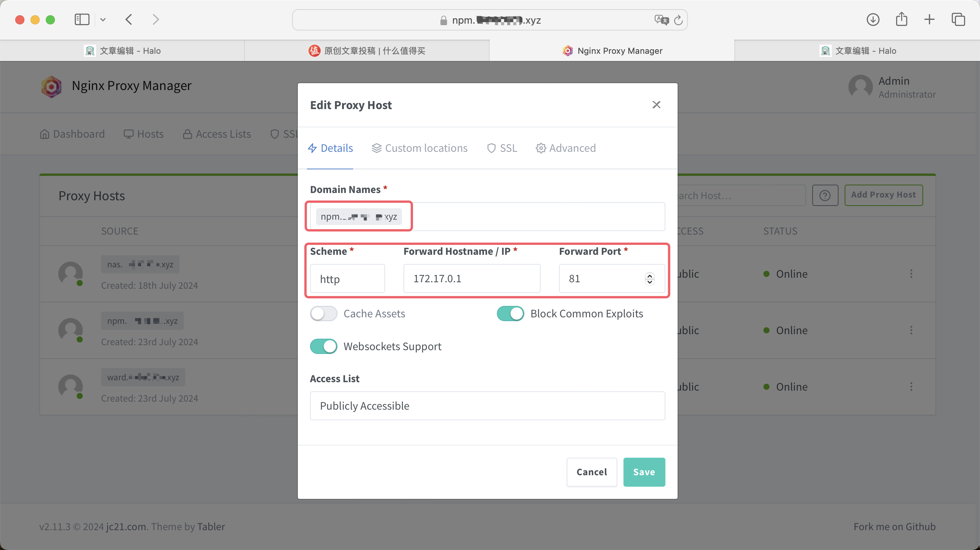The image size is (980, 550).
Task: Click the Nginx Proxy Manager logo icon
Action: [51, 87]
